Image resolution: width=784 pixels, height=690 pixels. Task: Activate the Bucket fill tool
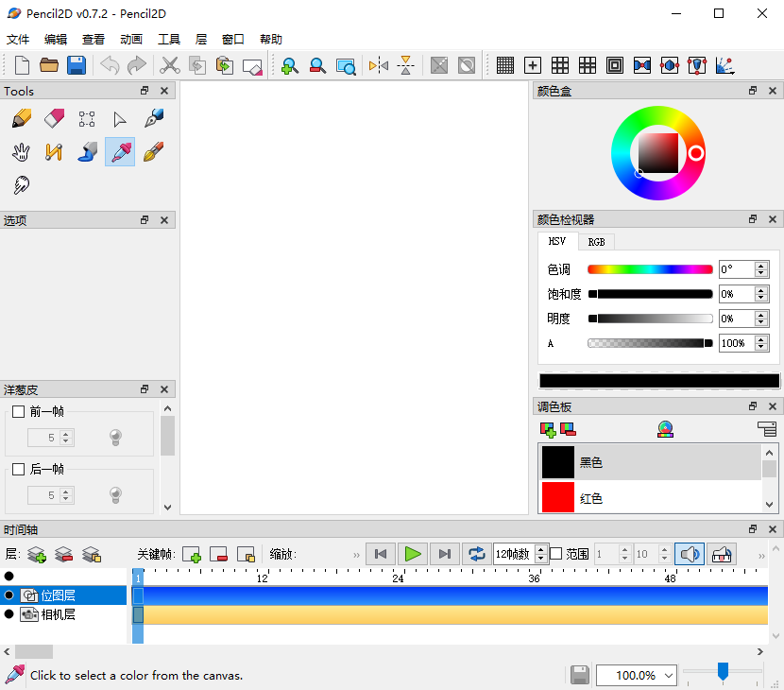[87, 152]
